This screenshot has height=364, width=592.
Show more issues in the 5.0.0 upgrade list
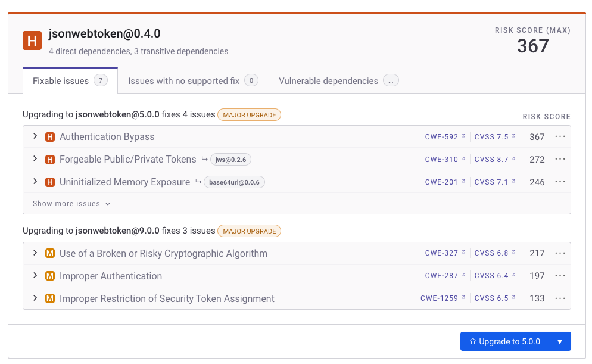[71, 204]
